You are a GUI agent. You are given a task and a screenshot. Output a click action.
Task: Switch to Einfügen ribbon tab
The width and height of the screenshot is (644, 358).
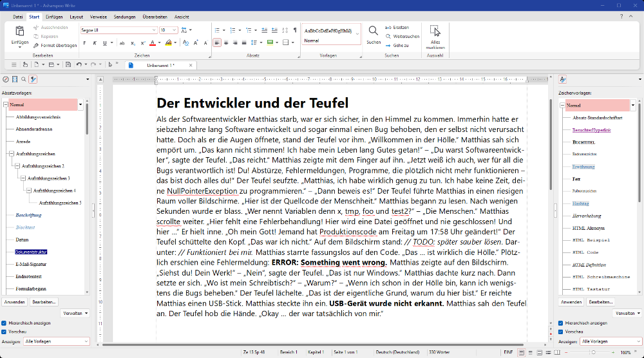click(x=54, y=17)
